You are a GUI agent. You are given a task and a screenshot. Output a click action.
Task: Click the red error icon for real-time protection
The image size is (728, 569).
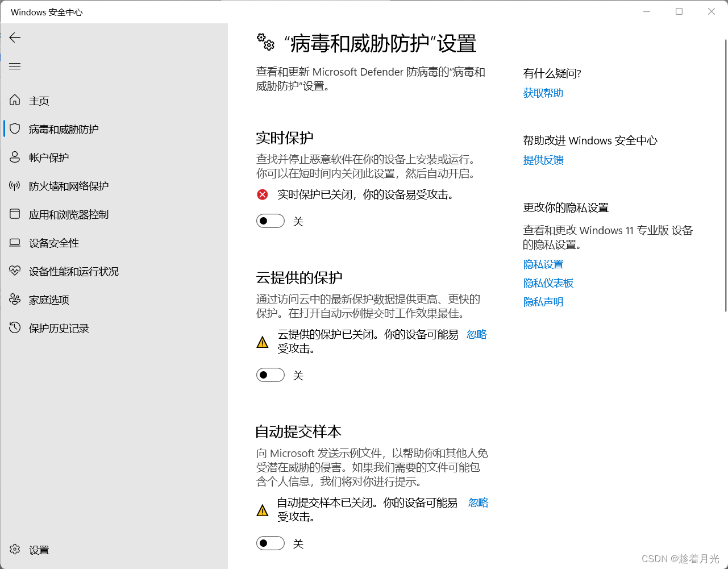(x=263, y=195)
